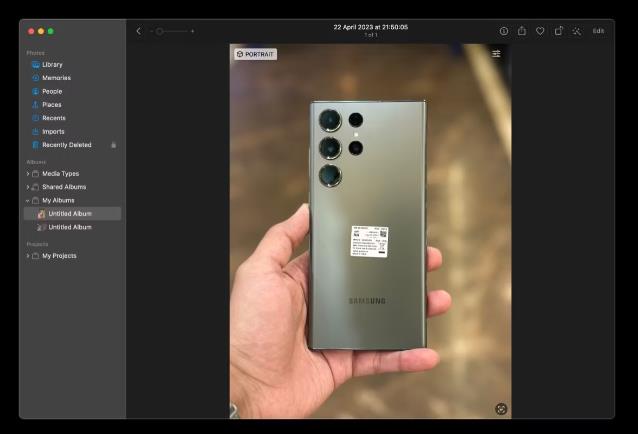Open the PORTRAIT badge menu
Screen dimensions: 638x434
pos(256,54)
